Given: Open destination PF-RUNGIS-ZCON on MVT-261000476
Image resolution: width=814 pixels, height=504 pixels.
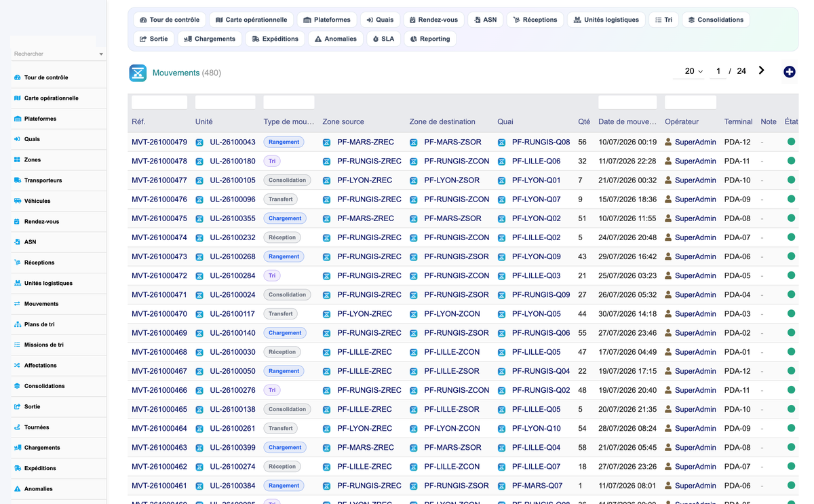Looking at the screenshot, I should click(457, 199).
